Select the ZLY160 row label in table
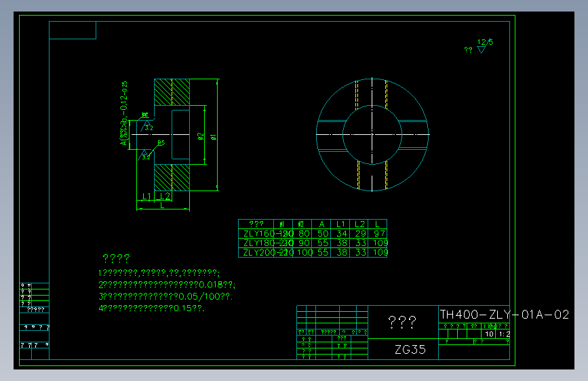588x381 pixels. (x=259, y=234)
